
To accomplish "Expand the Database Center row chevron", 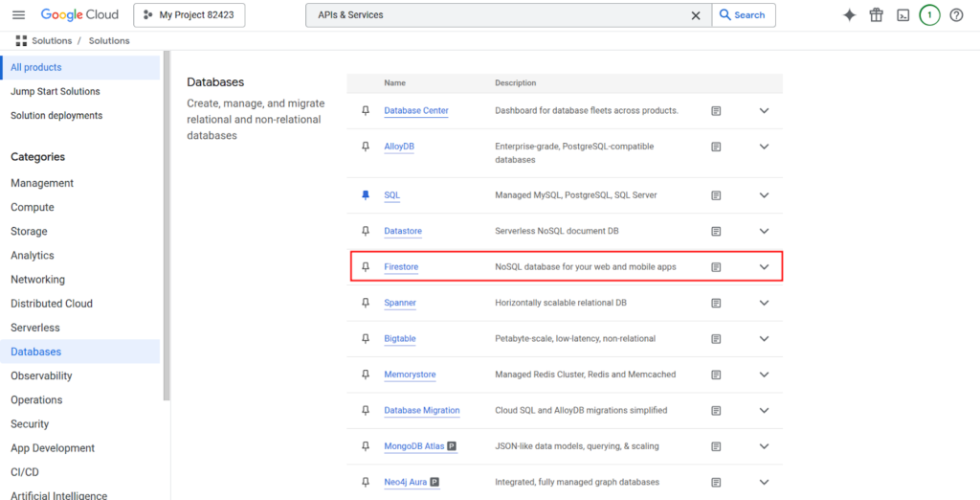I will (764, 111).
